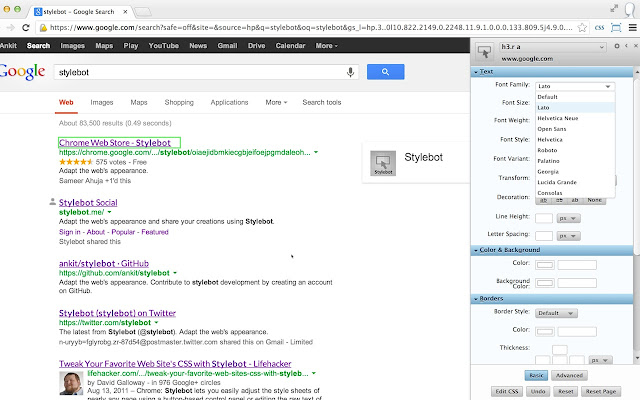The height and width of the screenshot is (400, 640).
Task: Switch to Advanced mode
Action: pos(569,376)
